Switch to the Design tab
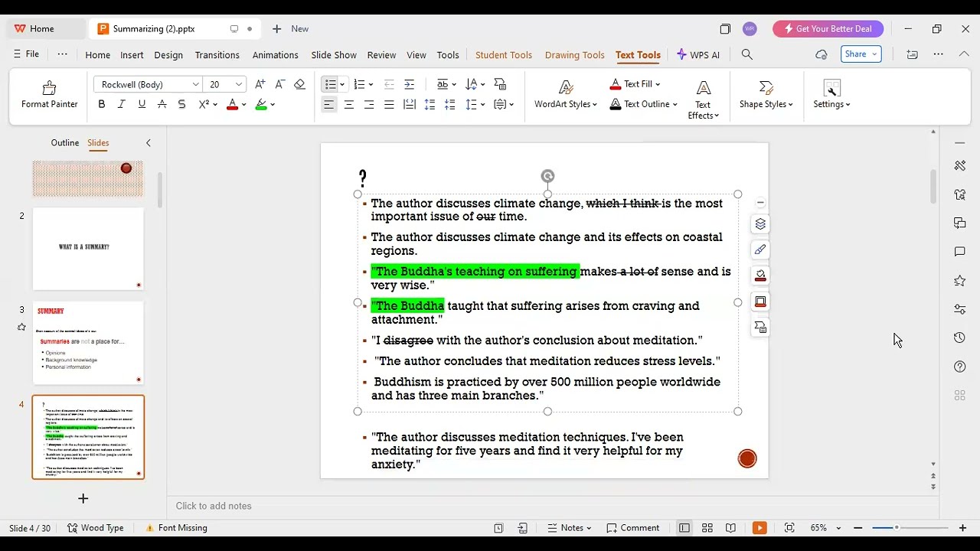The image size is (980, 551). [168, 55]
